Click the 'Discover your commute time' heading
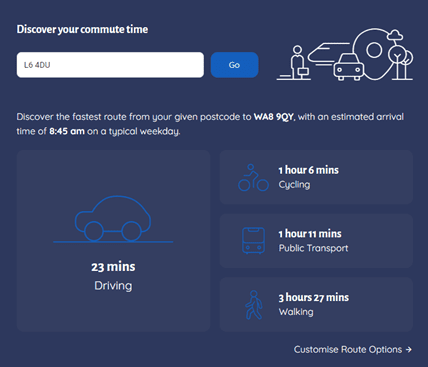 pyautogui.click(x=82, y=29)
